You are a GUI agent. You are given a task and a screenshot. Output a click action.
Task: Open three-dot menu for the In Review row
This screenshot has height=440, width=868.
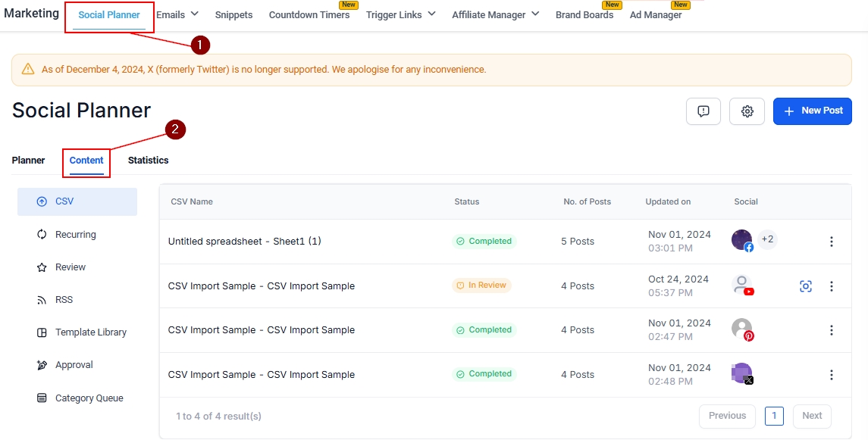click(831, 286)
